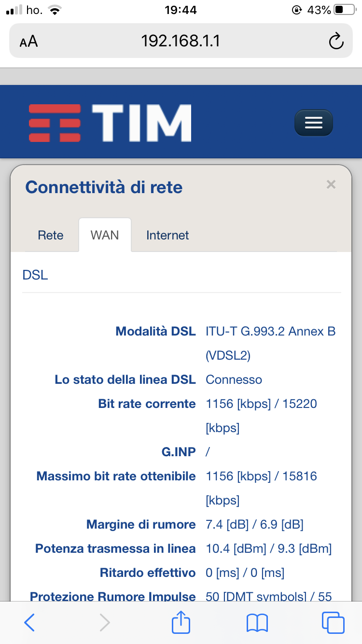Open the reader text size aA menu
The image size is (362, 644).
pyautogui.click(x=29, y=42)
